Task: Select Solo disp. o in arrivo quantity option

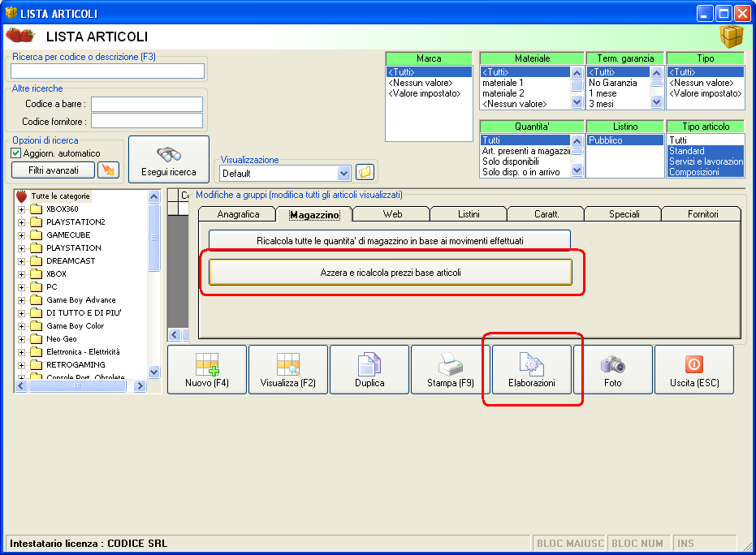Action: click(525, 172)
